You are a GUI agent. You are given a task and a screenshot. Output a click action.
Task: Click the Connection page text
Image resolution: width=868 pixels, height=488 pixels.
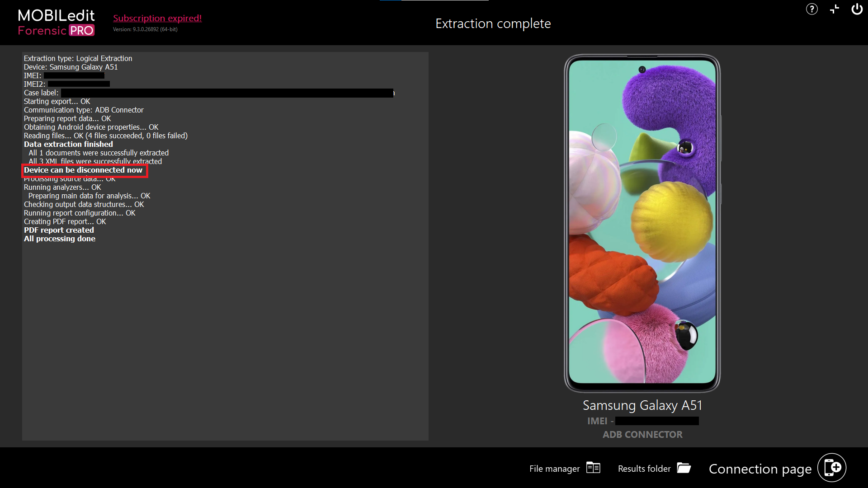click(x=760, y=469)
